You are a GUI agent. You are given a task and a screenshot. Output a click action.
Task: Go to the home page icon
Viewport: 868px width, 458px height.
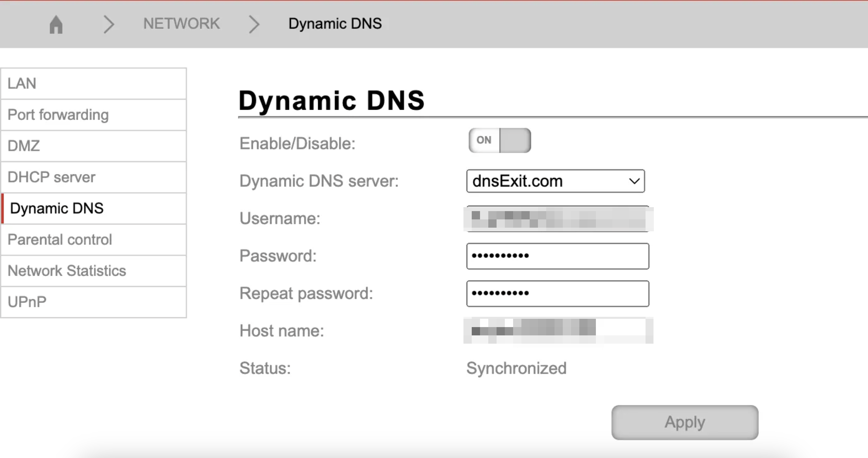pos(56,24)
